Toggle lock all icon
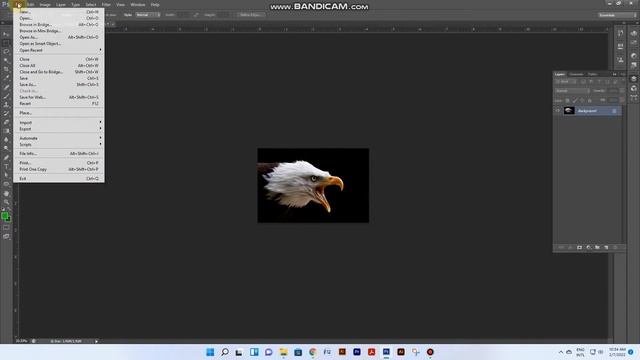The image size is (640, 360). click(589, 100)
